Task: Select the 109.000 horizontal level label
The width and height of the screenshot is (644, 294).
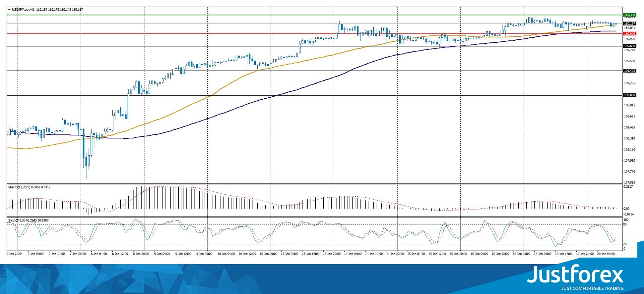Action: coord(629,95)
